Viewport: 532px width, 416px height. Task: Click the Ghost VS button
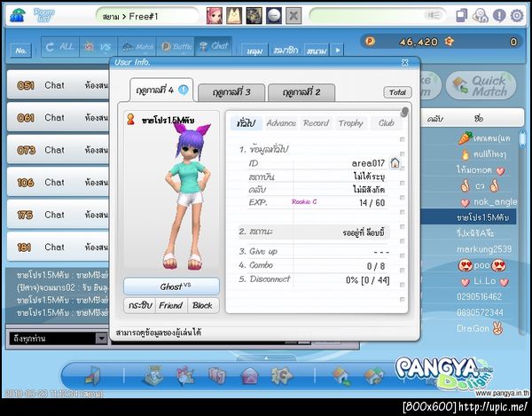(x=171, y=286)
